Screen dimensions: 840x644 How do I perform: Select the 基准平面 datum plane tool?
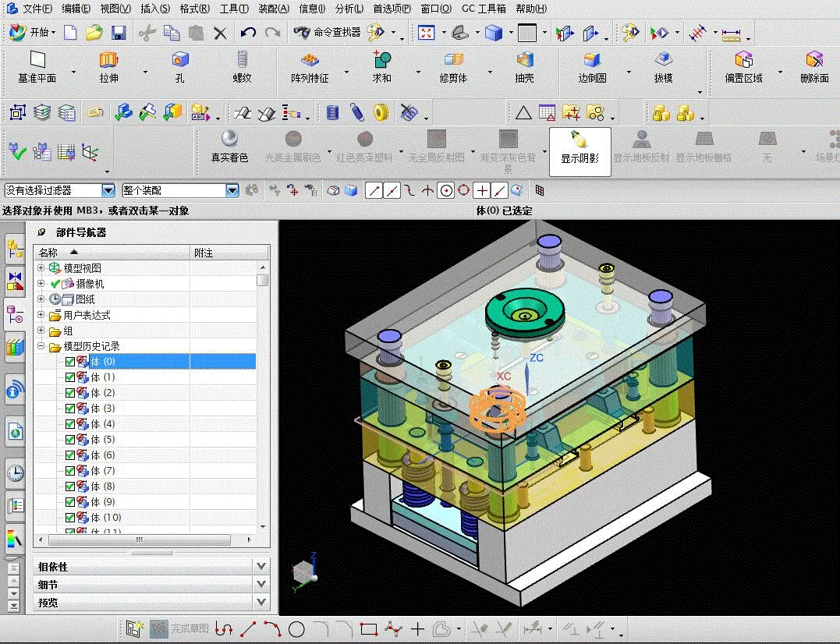pos(37,68)
